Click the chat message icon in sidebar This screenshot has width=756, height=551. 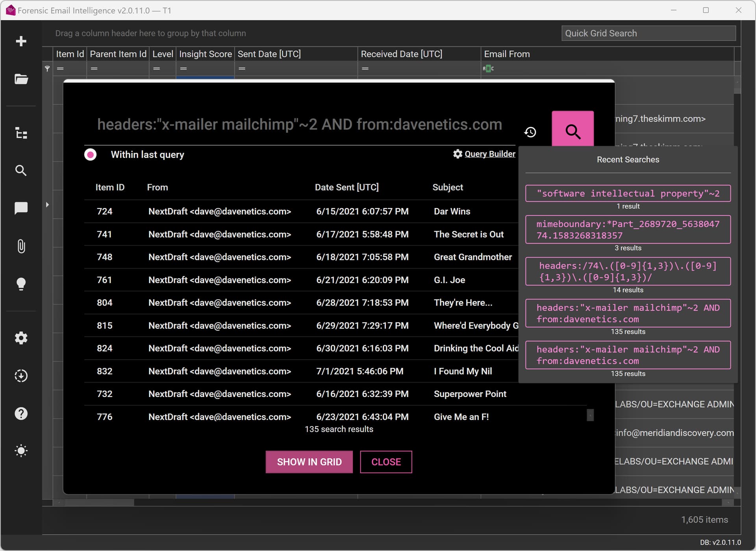tap(21, 208)
